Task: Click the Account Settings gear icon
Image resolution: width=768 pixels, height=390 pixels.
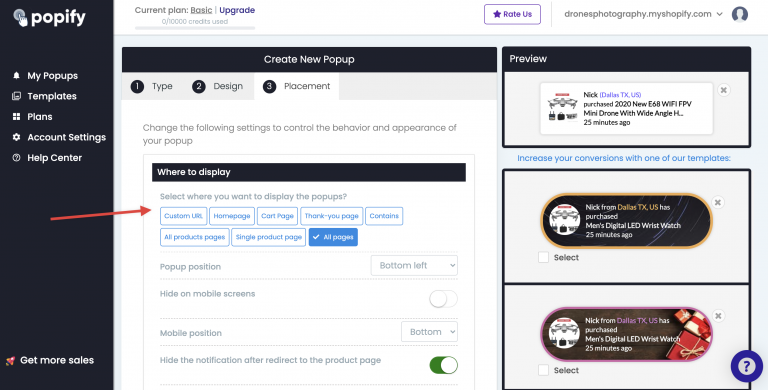Action: pyautogui.click(x=17, y=137)
